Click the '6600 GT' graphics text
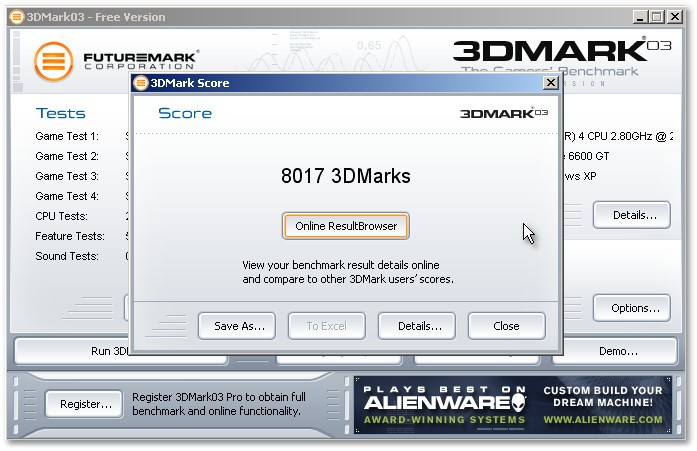The image size is (697, 451). coord(589,156)
